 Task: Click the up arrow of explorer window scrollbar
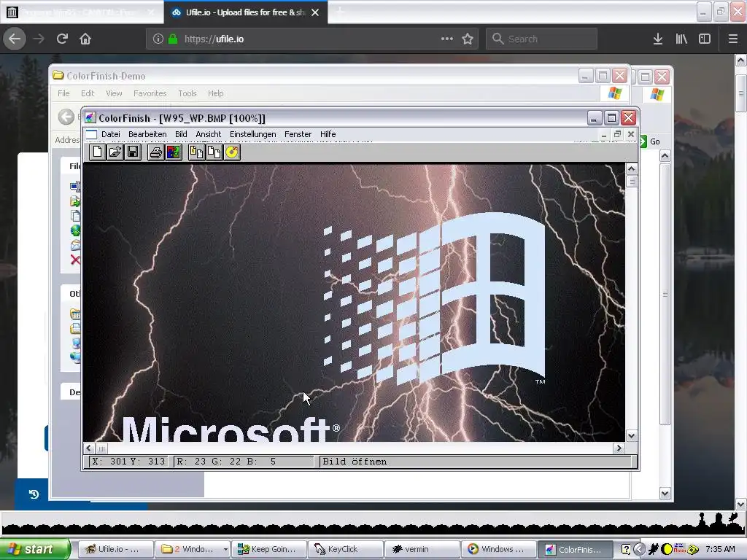(665, 156)
